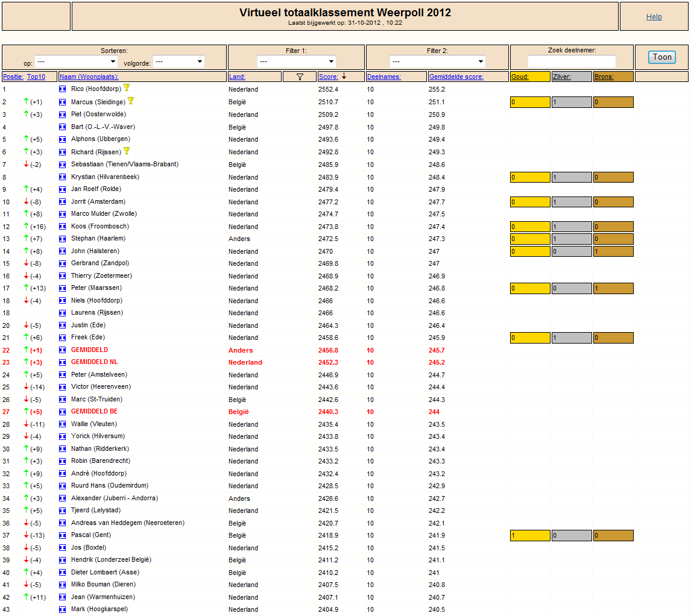The height and width of the screenshot is (616, 691).
Task: Expand the Filter 2 dropdown
Action: [437, 61]
